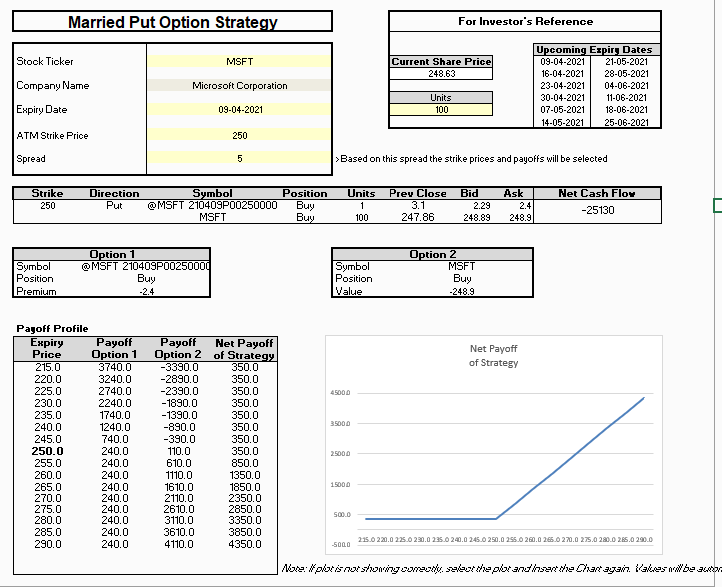Click the Payoff Option 1 value 3740.0

[x=115, y=367]
